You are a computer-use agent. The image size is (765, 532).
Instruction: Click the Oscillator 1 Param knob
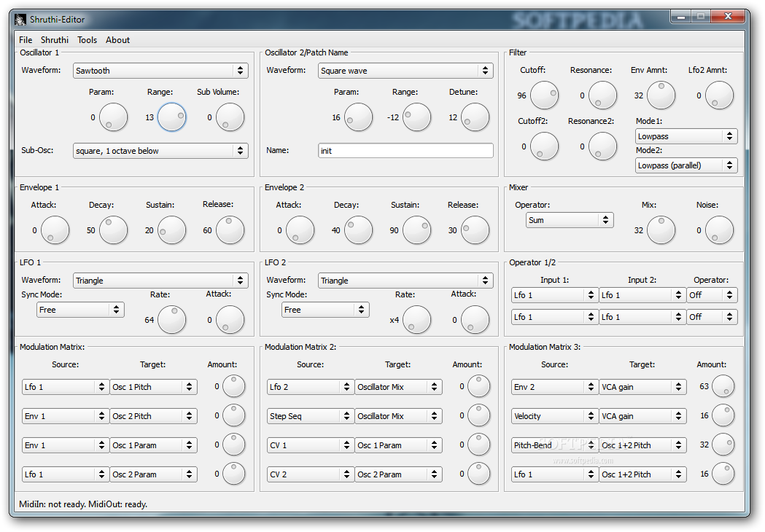(x=113, y=117)
